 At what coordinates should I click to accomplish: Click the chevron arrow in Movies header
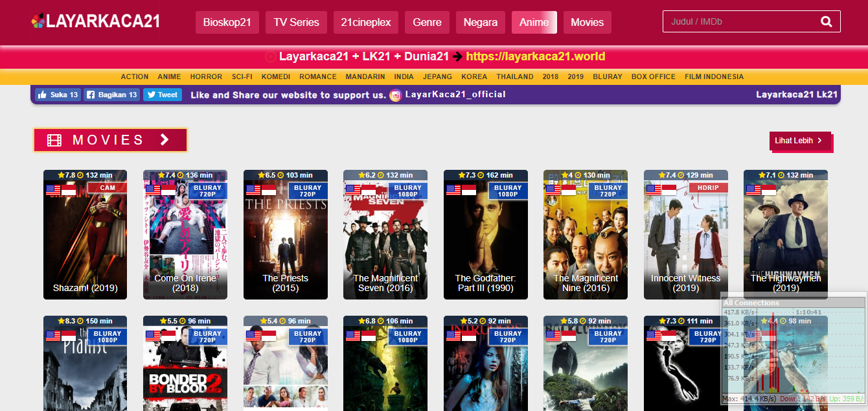click(165, 139)
